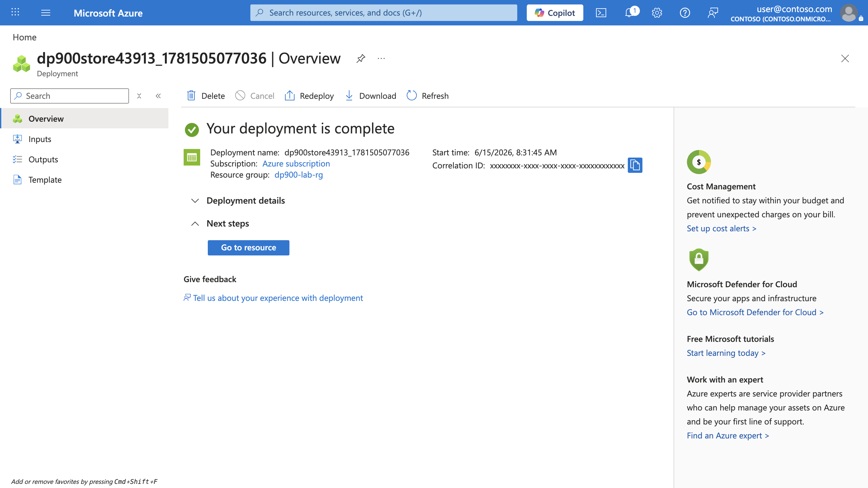Click the Defender for Cloud shield icon
The height and width of the screenshot is (488, 868).
pos(699,260)
